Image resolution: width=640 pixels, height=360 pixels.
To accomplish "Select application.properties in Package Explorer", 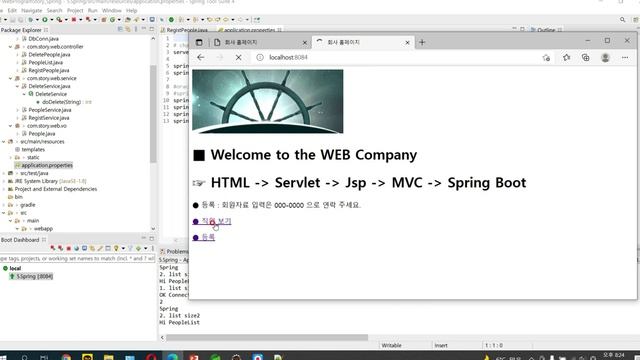I will pos(47,165).
